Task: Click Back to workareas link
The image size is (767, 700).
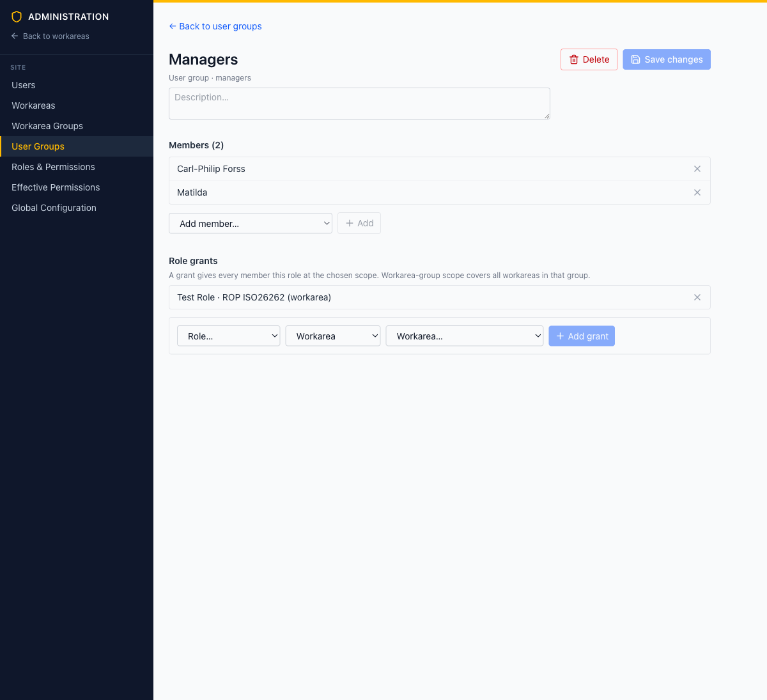Action: [x=50, y=36]
